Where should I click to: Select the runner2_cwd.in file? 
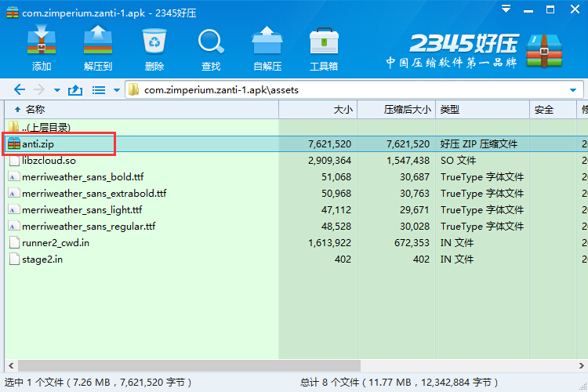(296, 243)
